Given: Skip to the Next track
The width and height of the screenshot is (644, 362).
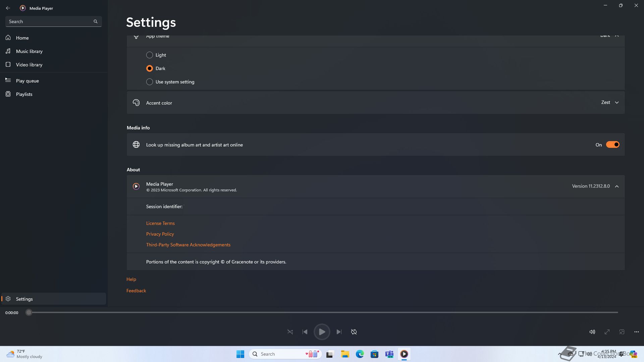Looking at the screenshot, I should click(339, 332).
